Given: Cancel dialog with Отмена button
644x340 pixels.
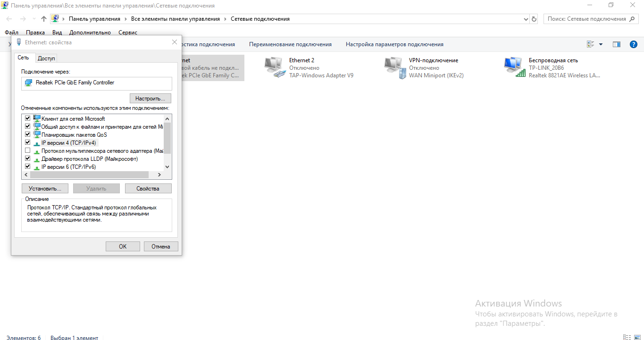Looking at the screenshot, I should pyautogui.click(x=160, y=246).
